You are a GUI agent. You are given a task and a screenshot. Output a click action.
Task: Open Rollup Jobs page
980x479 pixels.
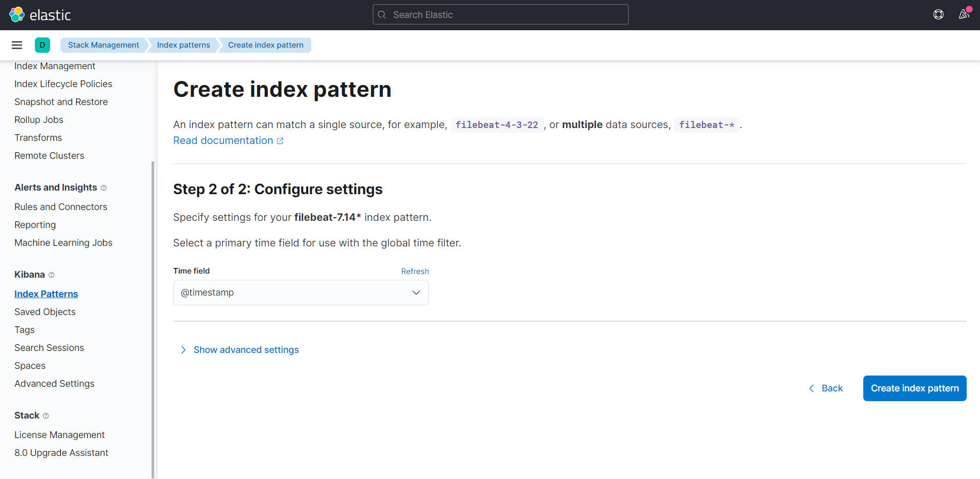tap(39, 120)
